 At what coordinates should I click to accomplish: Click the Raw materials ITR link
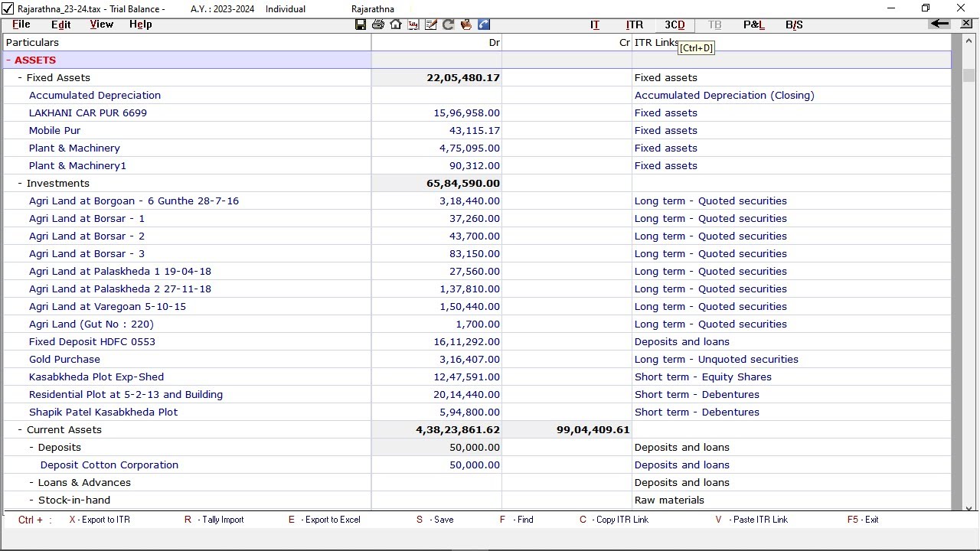(669, 500)
